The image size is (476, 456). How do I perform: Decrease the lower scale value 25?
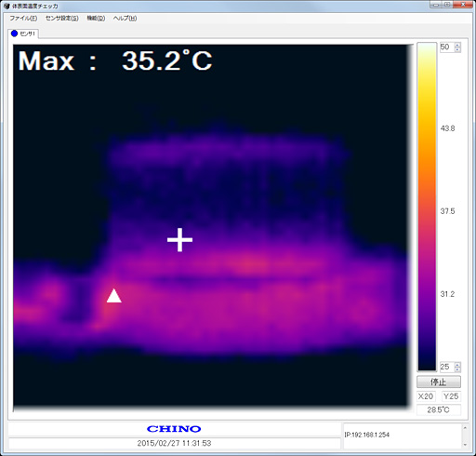click(x=457, y=369)
